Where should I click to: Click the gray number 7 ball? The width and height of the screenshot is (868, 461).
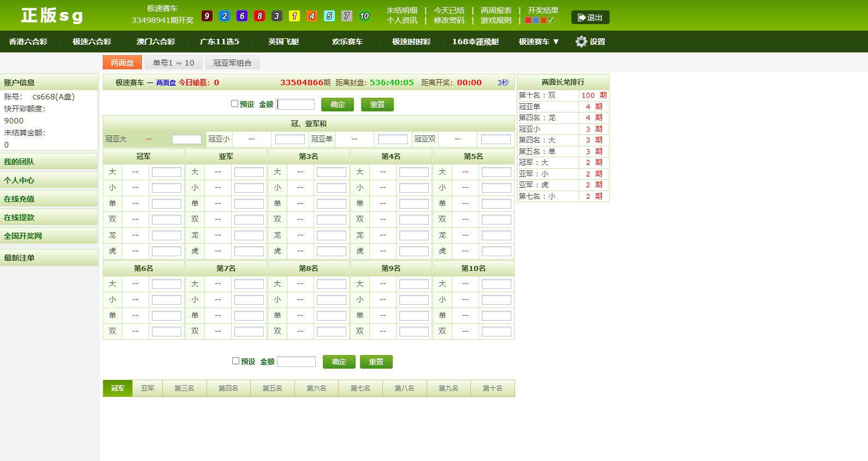(347, 16)
